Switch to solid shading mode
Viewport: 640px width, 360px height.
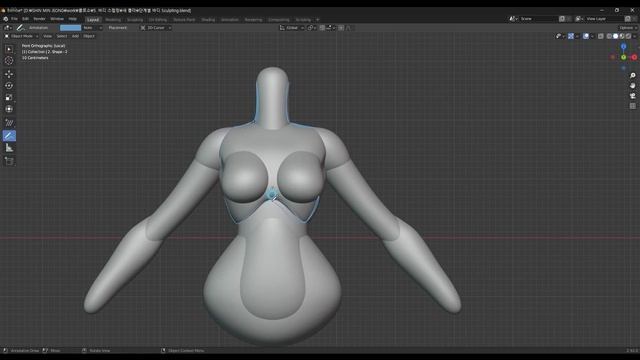point(616,36)
